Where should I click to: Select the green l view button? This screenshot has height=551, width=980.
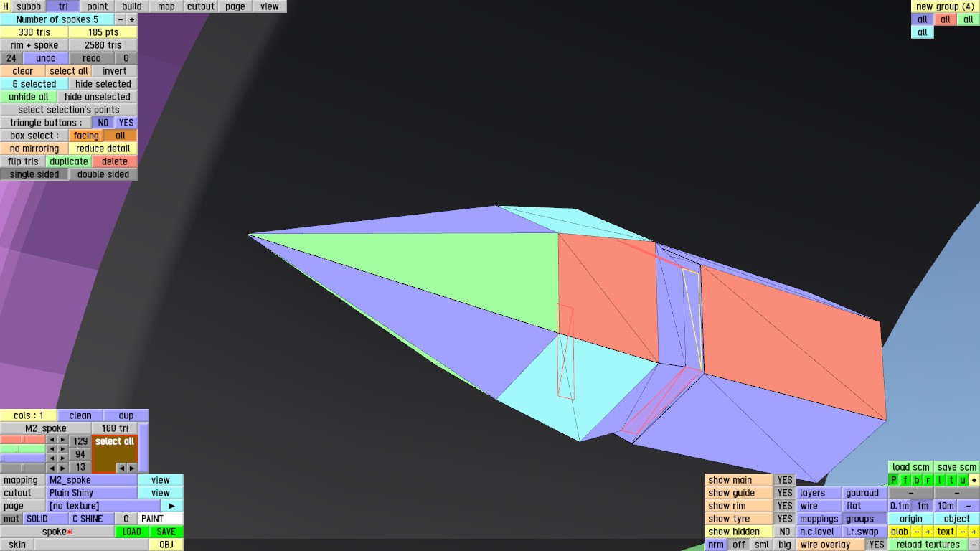coord(940,480)
